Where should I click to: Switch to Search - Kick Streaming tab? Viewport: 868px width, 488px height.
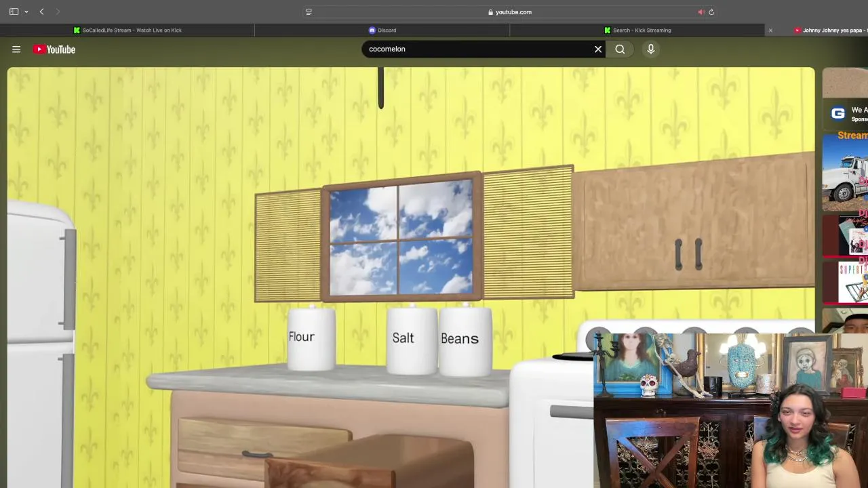[637, 30]
